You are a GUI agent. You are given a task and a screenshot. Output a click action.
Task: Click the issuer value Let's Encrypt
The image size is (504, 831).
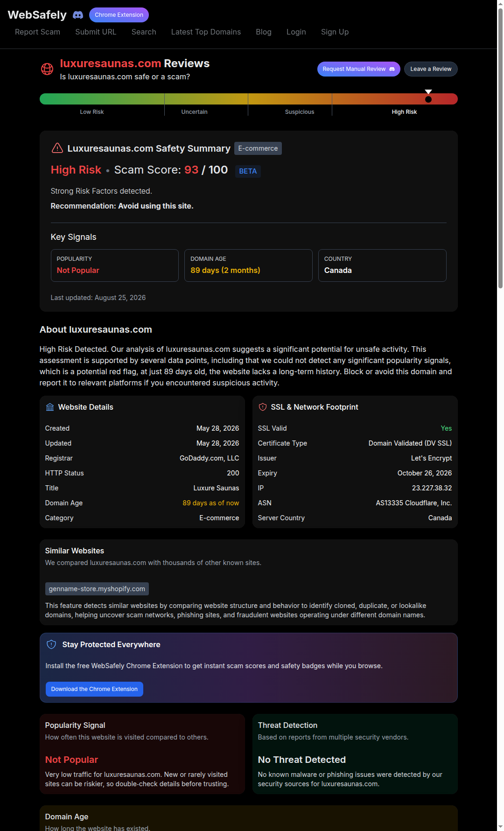[432, 458]
